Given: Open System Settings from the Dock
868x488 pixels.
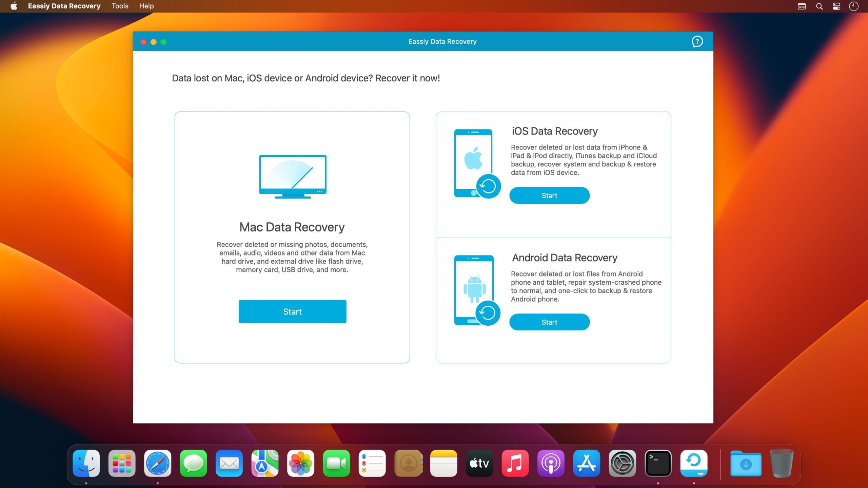Looking at the screenshot, I should coord(623,463).
